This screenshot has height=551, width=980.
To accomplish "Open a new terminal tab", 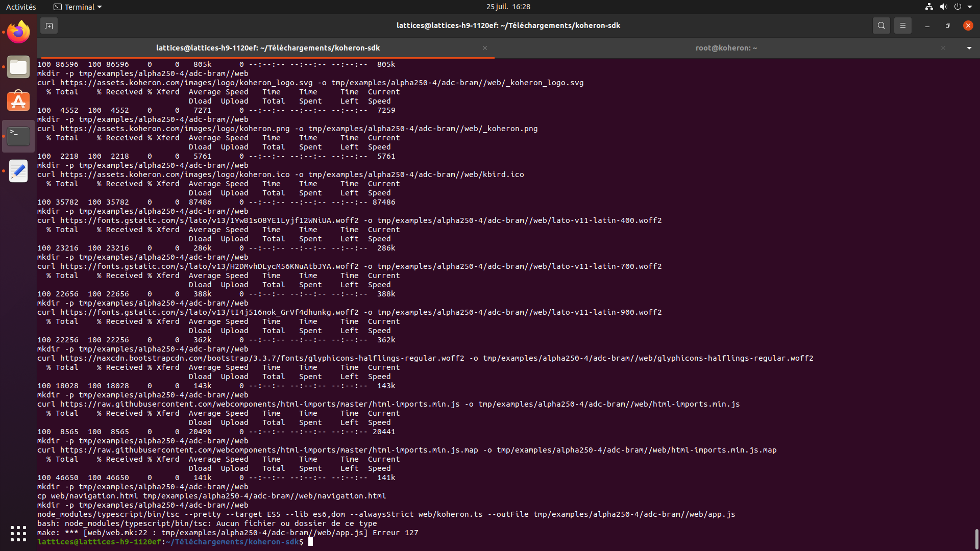I will click(x=49, y=25).
